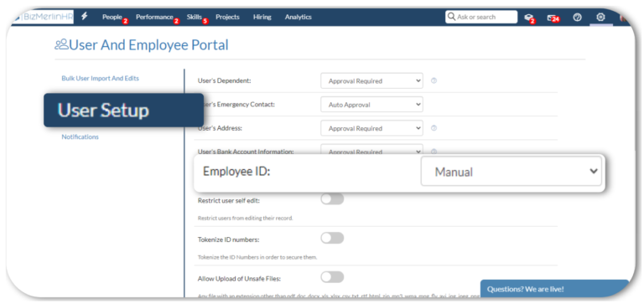The height and width of the screenshot is (304, 644).
Task: Click the Employee ID label
Action: click(236, 171)
